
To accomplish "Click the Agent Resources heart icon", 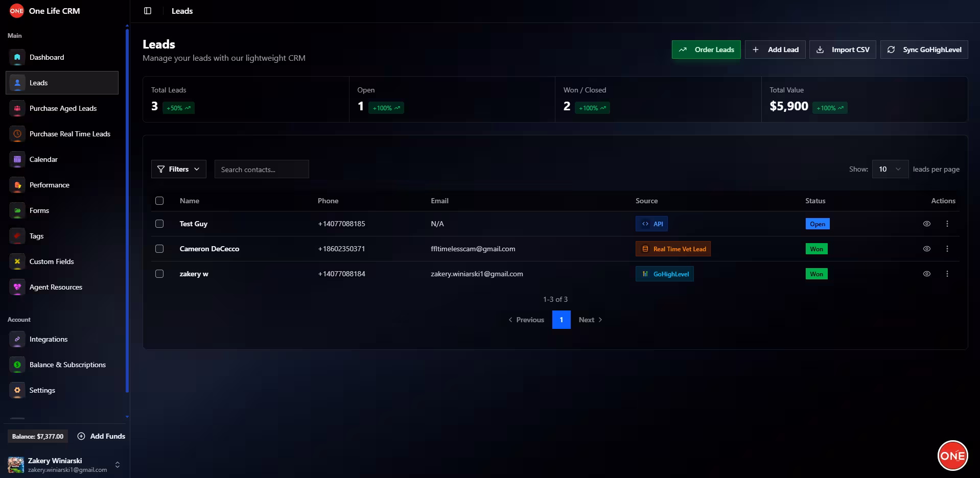I will coord(17,287).
